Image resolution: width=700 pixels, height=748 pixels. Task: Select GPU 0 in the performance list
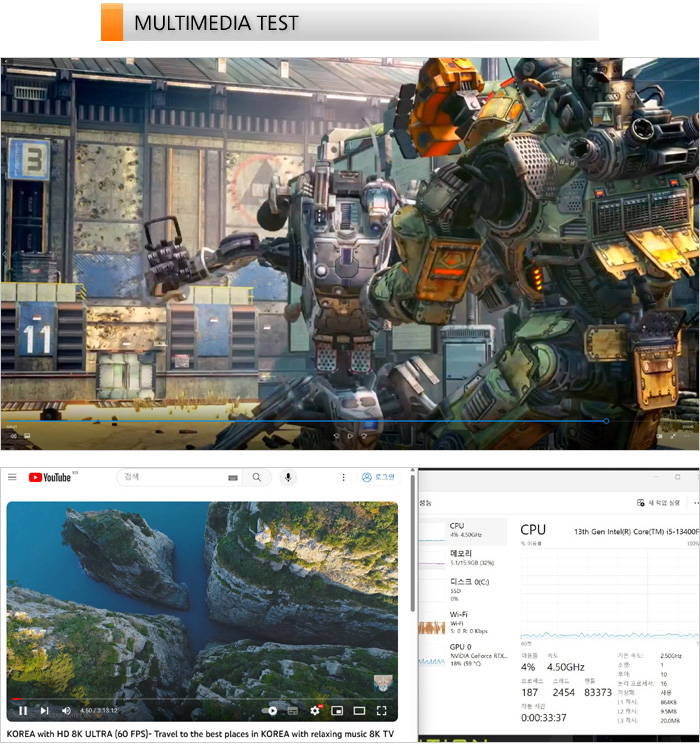pos(461,652)
